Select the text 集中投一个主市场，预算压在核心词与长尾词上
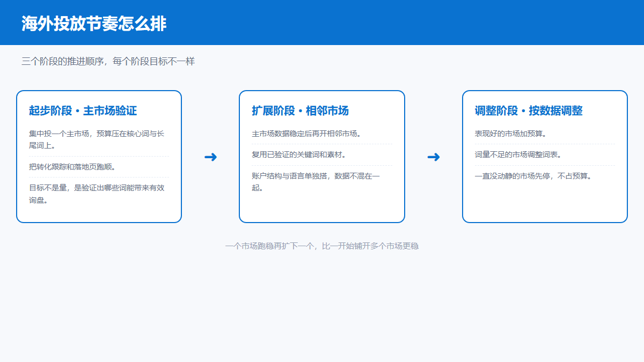This screenshot has height=362, width=644. [97, 139]
